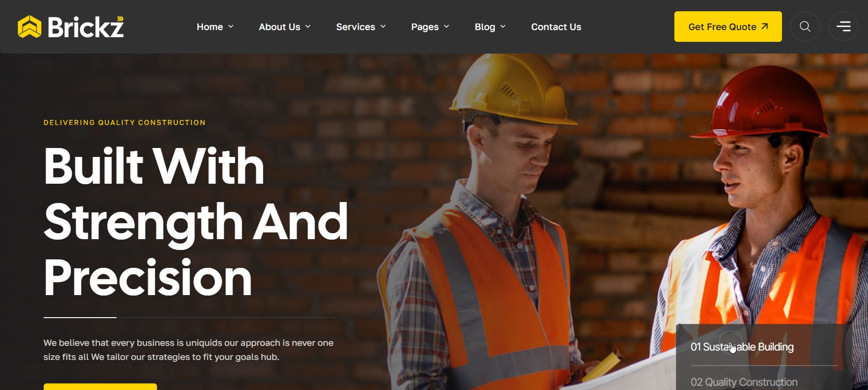Open the Contact Us menu item
This screenshot has height=390, width=868.
pyautogui.click(x=556, y=27)
